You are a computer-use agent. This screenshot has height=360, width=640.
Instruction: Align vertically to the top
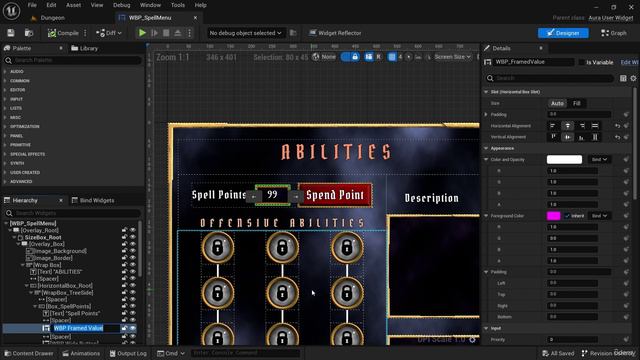[x=553, y=137]
